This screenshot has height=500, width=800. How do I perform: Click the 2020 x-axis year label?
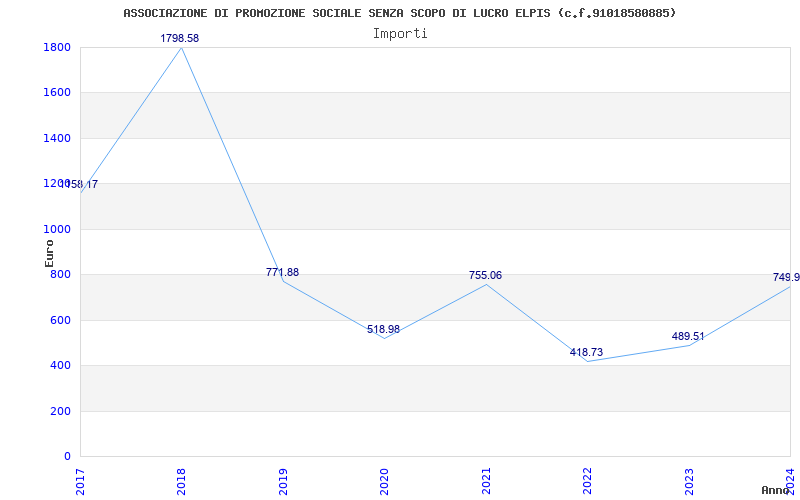click(384, 482)
